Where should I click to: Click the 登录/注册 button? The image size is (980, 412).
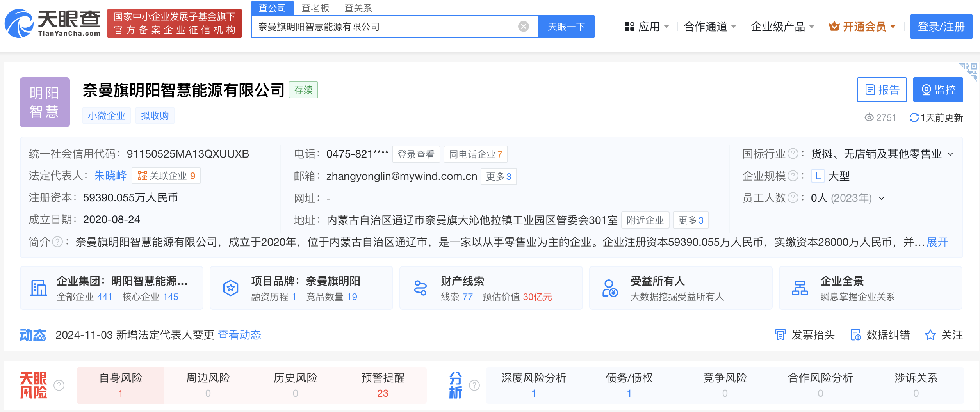click(x=941, y=27)
